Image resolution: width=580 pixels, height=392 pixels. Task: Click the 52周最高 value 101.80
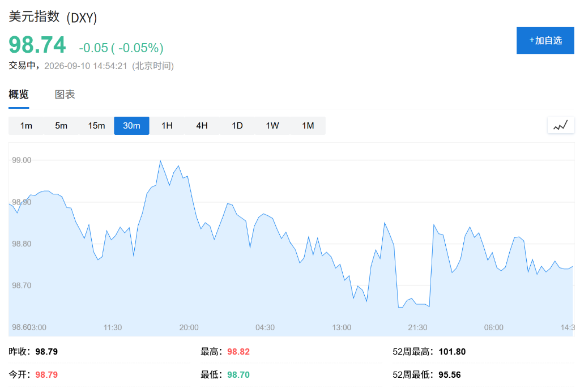[452, 352]
